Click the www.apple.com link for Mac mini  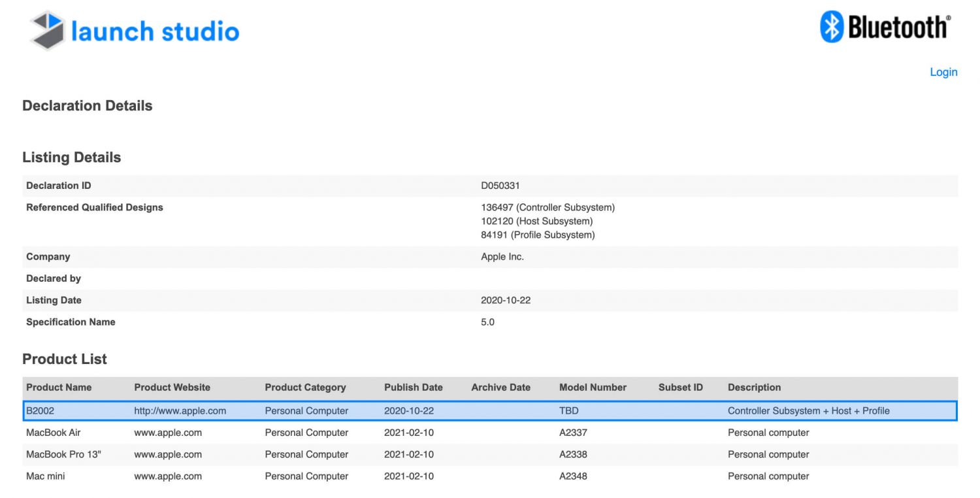pos(168,476)
